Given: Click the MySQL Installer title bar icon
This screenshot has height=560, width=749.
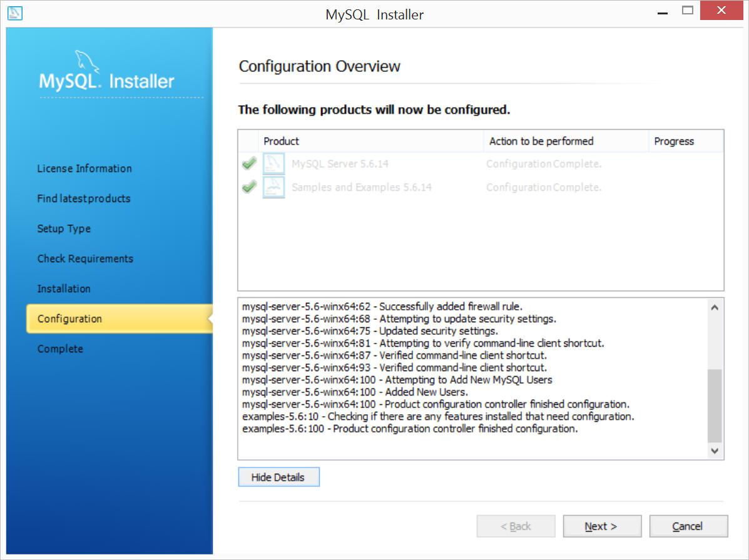Looking at the screenshot, I should click(15, 13).
